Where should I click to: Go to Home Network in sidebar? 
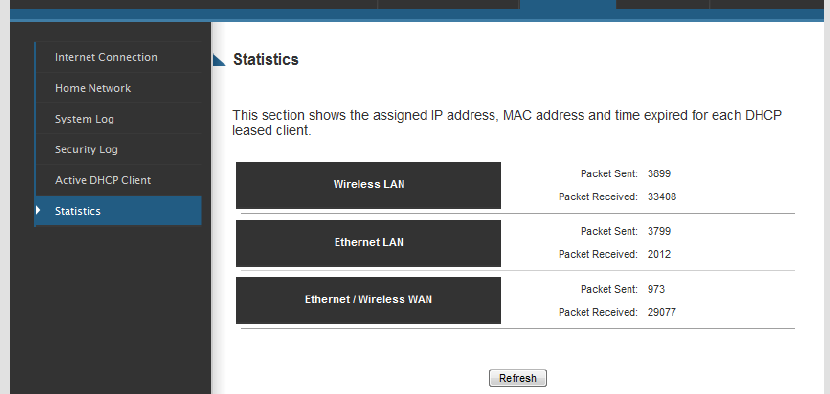click(x=118, y=88)
